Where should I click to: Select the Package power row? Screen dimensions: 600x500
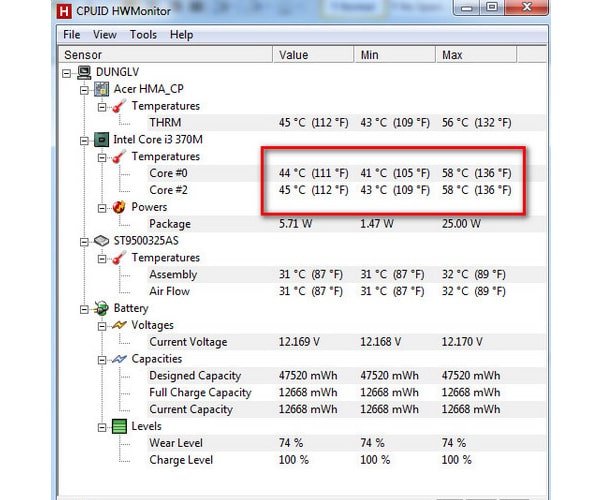pos(346,224)
